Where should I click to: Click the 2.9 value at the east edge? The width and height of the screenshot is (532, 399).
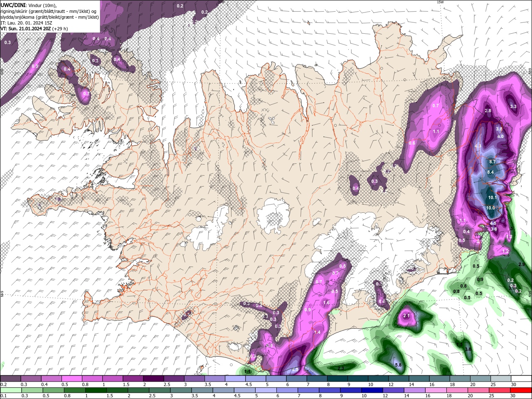coord(522,264)
